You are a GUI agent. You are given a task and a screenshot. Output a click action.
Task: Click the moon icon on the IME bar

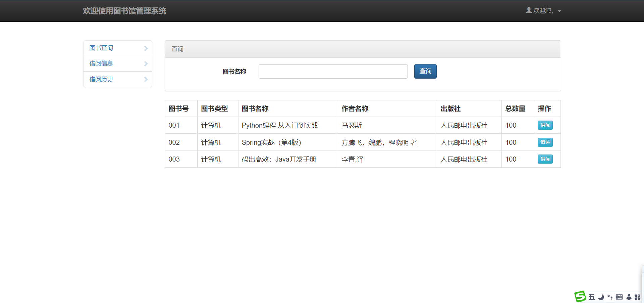point(601,297)
